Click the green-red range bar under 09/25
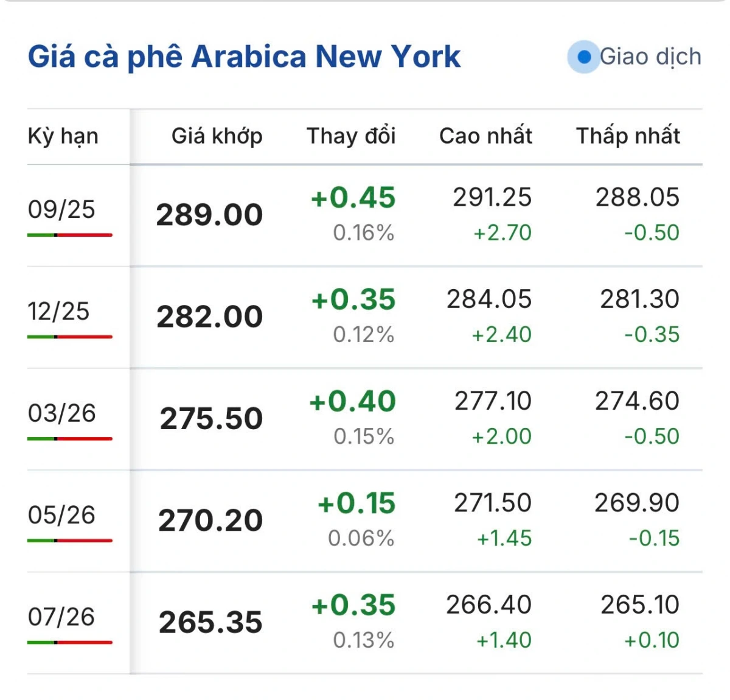 tap(70, 235)
